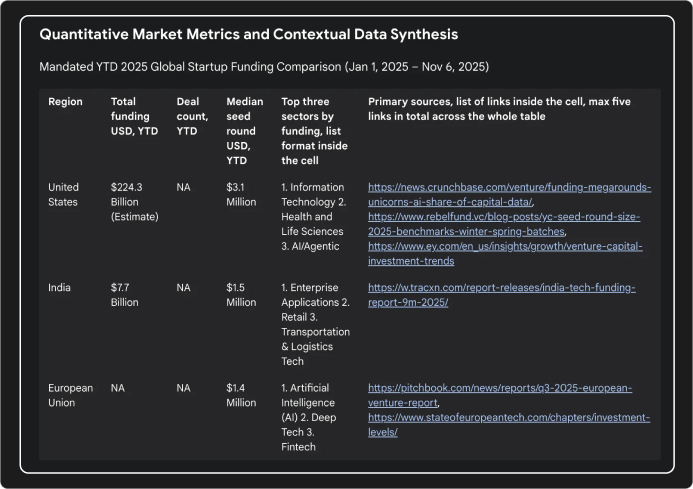Click the 'Region' column header
This screenshot has height=489, width=693.
pyautogui.click(x=65, y=102)
